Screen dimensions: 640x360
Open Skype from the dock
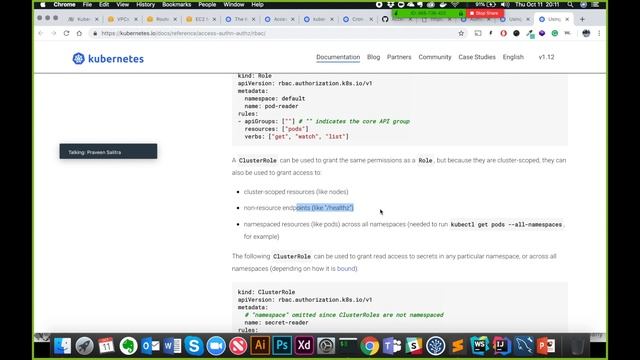(194, 346)
